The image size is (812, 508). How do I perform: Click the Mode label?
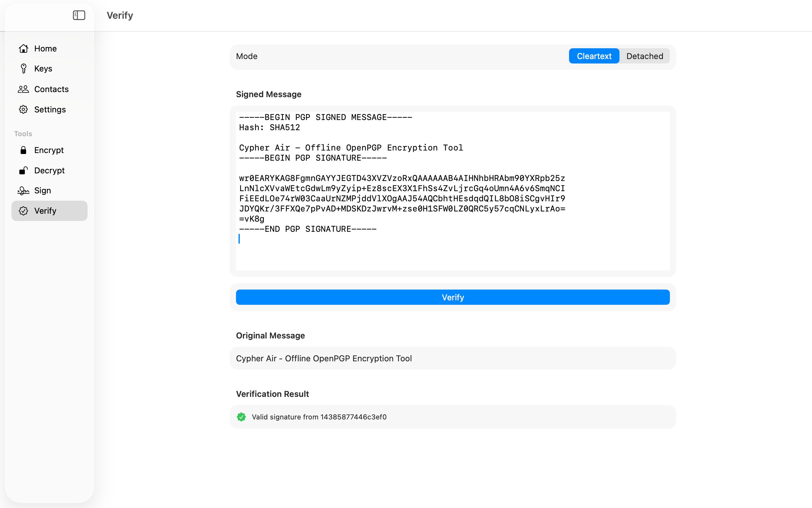[247, 56]
